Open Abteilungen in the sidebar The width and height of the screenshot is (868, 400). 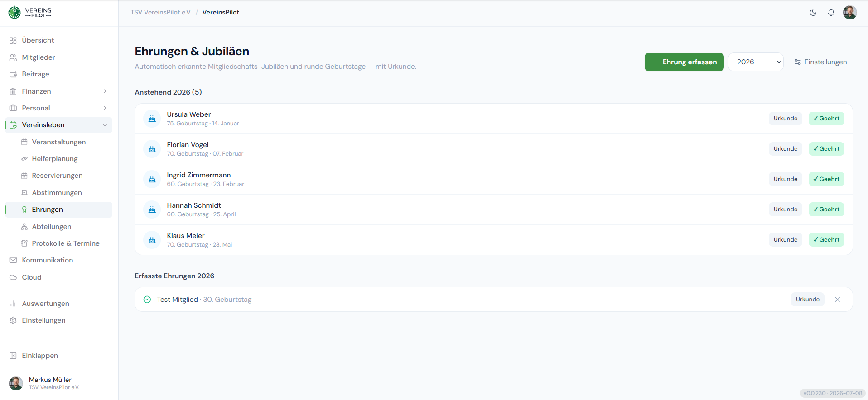[58, 227]
